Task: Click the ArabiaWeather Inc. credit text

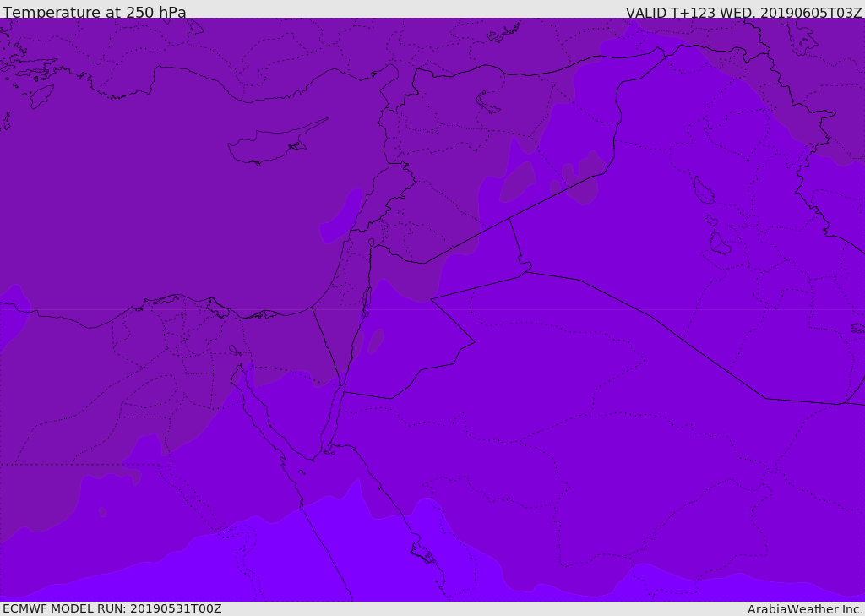Action: coord(805,609)
